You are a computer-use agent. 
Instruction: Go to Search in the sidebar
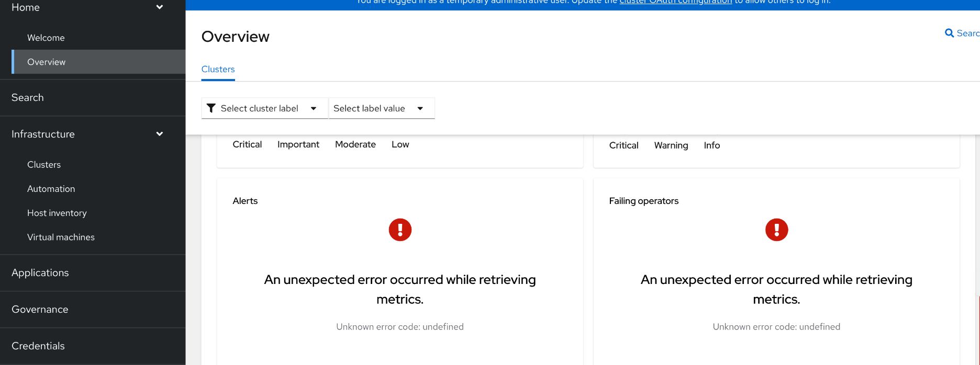28,97
